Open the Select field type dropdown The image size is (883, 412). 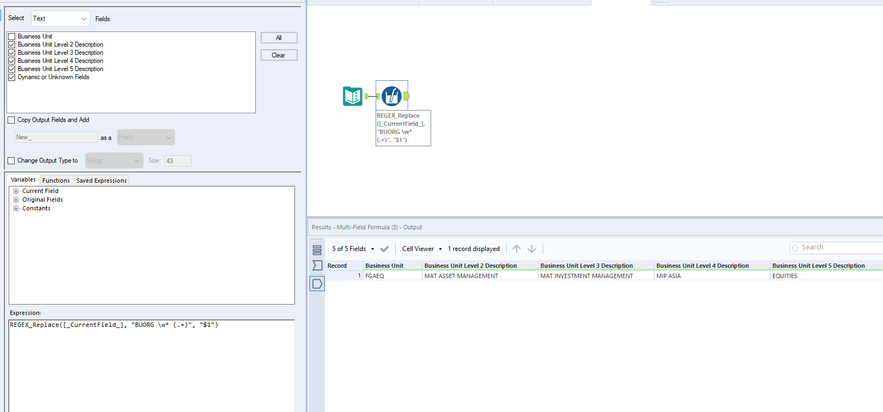[60, 19]
